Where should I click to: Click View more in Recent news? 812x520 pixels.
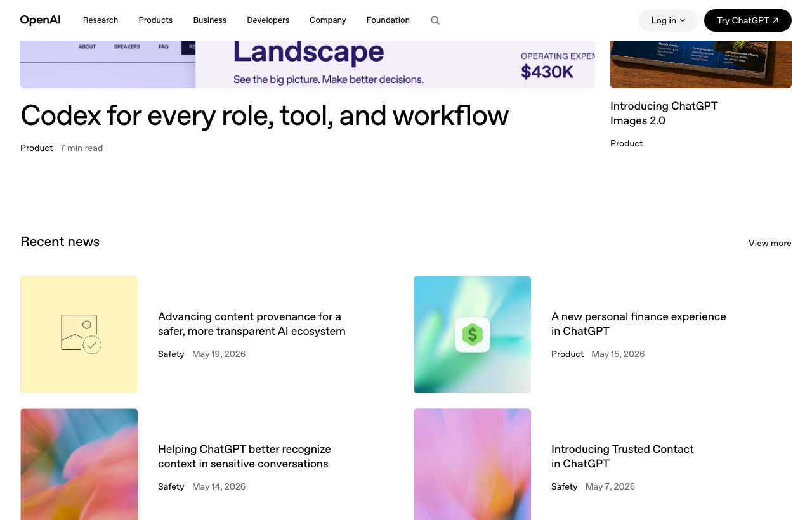point(770,244)
